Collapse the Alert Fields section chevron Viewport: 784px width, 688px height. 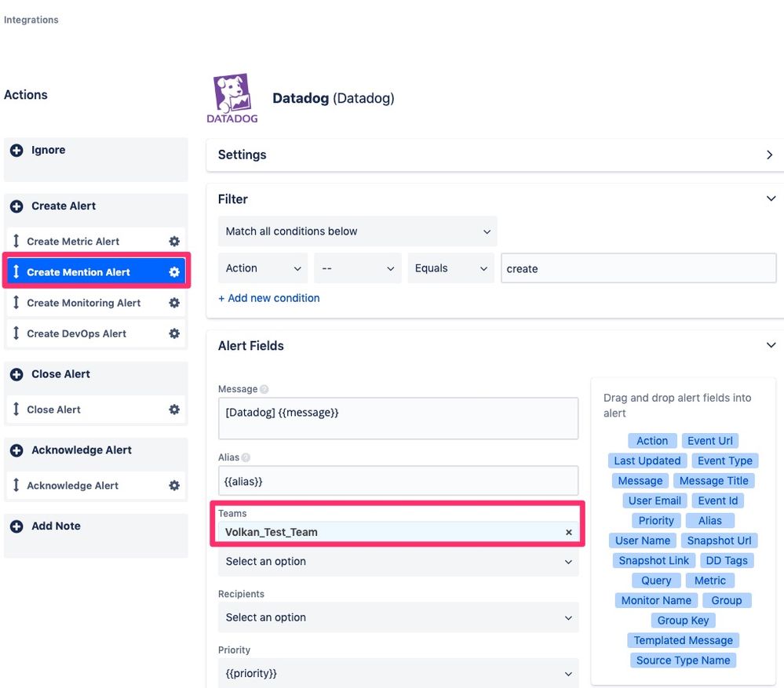click(x=771, y=345)
